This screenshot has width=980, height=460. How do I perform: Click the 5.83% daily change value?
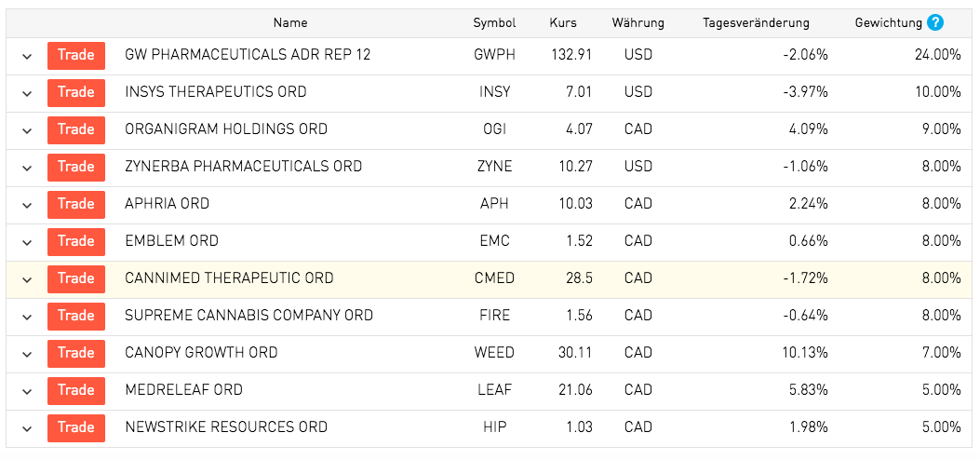point(809,390)
